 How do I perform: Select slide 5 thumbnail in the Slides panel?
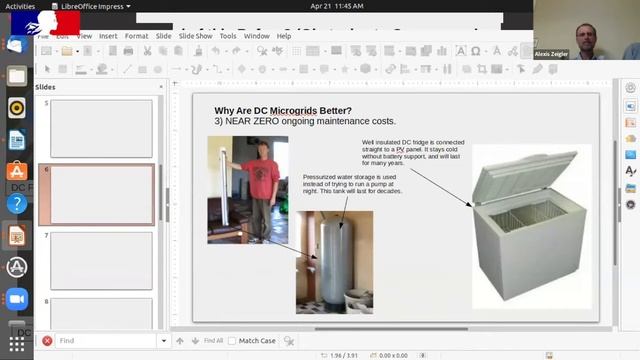[x=101, y=129]
